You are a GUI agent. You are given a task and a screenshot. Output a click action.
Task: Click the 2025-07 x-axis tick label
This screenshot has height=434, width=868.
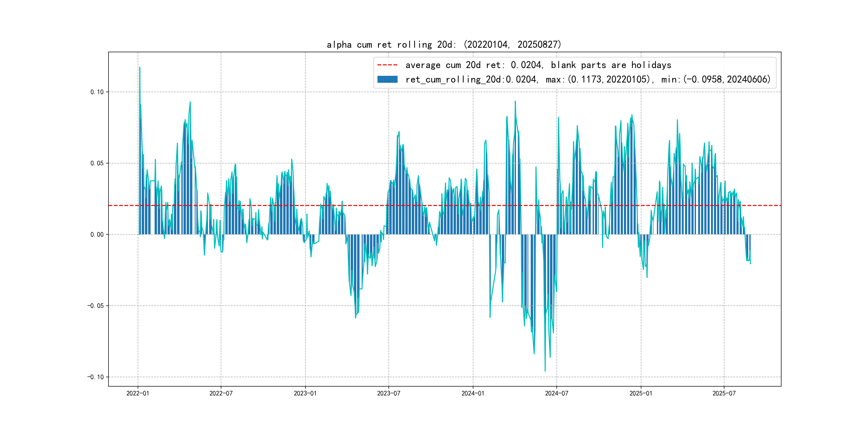point(724,393)
